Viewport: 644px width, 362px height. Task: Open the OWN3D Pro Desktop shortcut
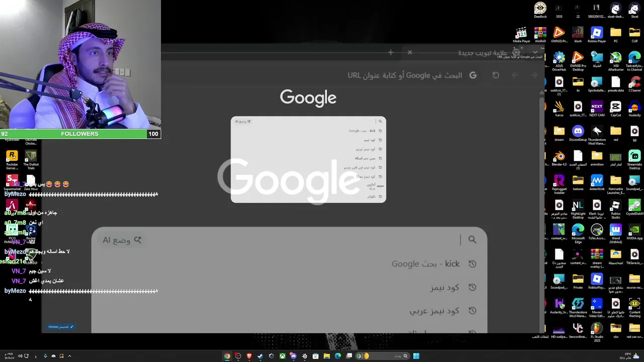coord(578,60)
